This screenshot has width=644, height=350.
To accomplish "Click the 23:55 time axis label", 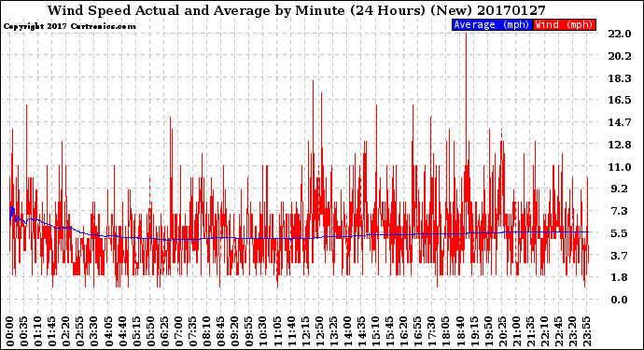I will tap(586, 331).
